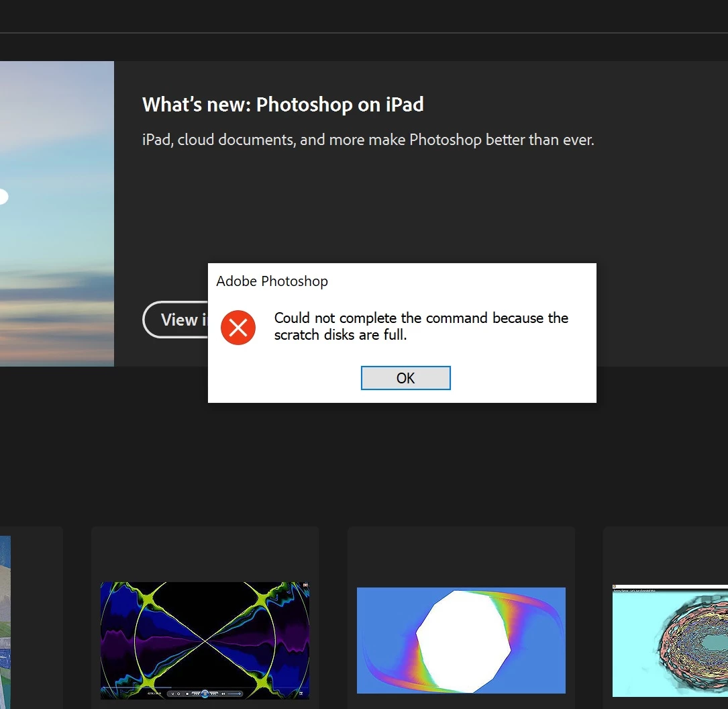Click the iPad, cloud documents description text
Viewport: 728px width, 709px height.
[x=368, y=140]
